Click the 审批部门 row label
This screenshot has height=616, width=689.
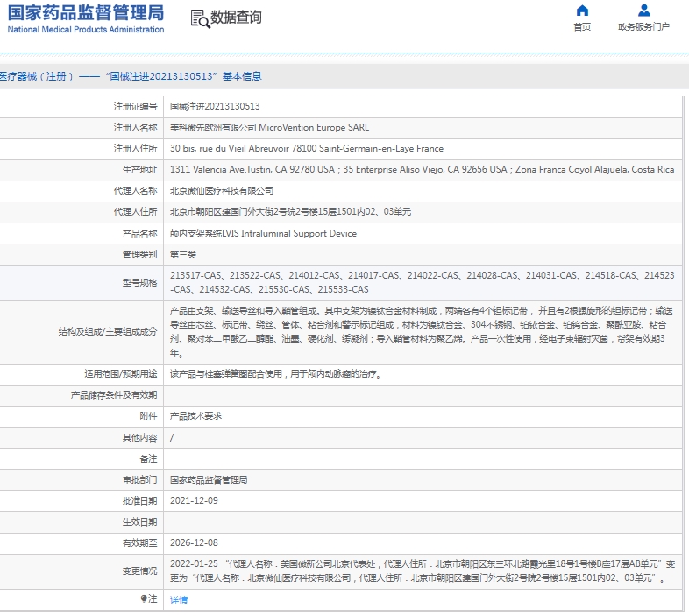pos(139,480)
